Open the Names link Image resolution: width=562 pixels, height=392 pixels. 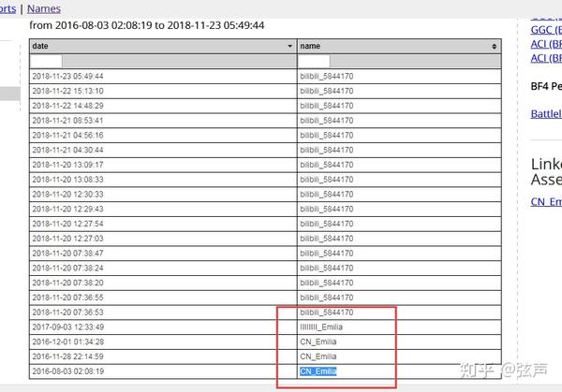pos(44,8)
